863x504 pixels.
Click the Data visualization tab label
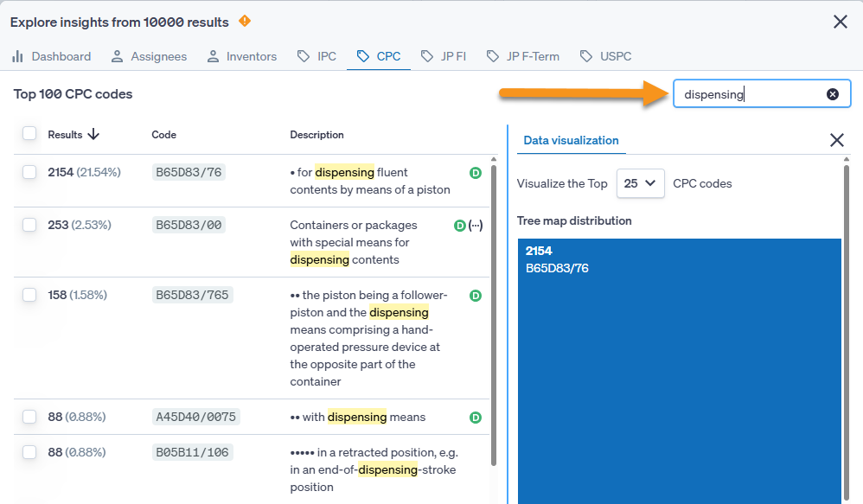coord(571,140)
